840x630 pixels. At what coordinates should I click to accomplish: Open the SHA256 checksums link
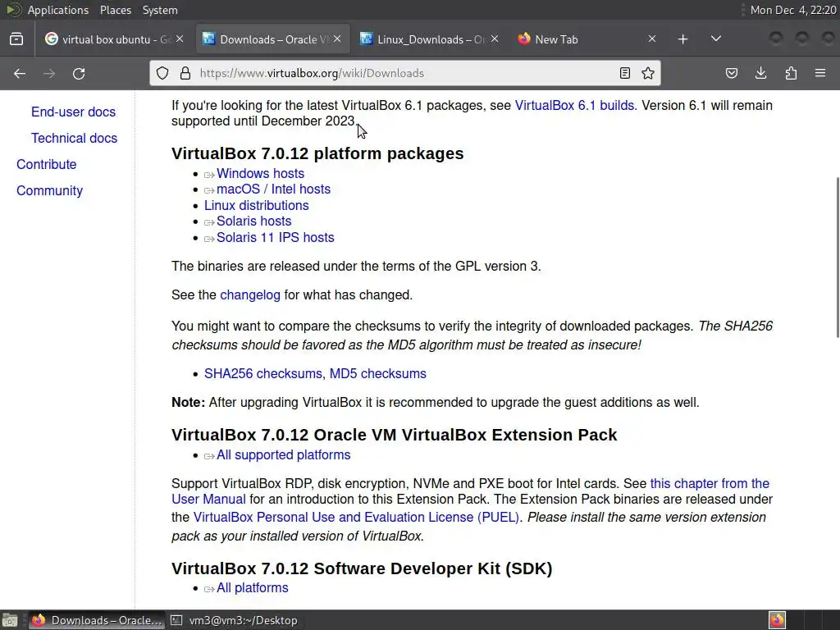pos(263,374)
